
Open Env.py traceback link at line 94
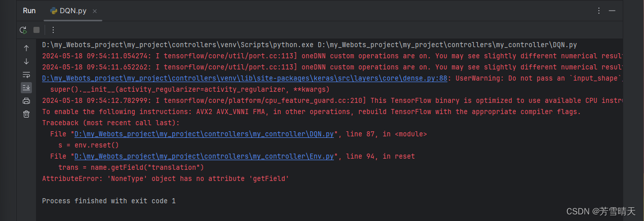coord(204,156)
